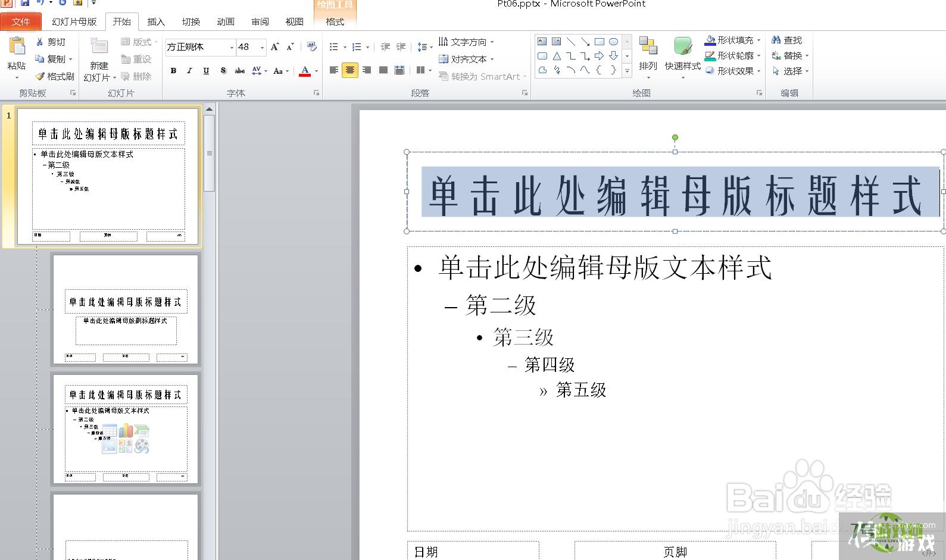This screenshot has height=560, width=946.
Task: Open the File (文件) tab
Action: pyautogui.click(x=21, y=21)
